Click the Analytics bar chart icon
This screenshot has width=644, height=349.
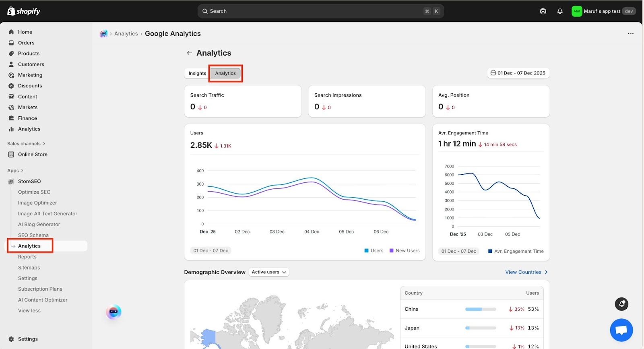pyautogui.click(x=11, y=129)
